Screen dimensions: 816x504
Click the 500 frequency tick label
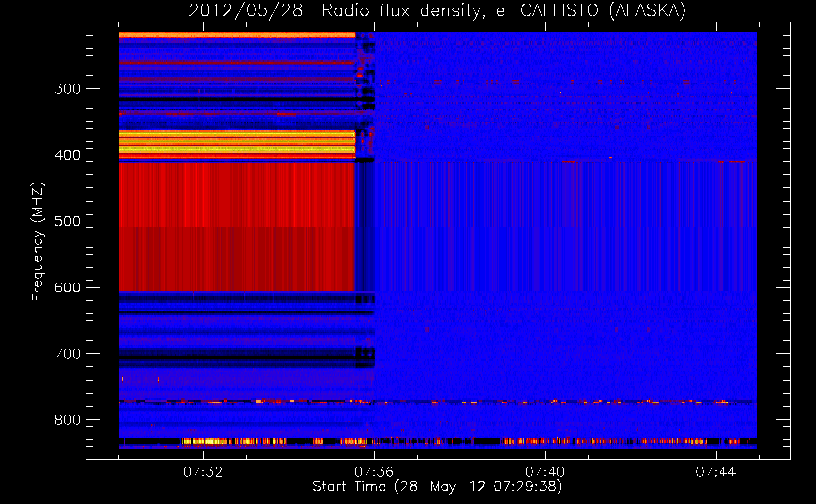68,221
